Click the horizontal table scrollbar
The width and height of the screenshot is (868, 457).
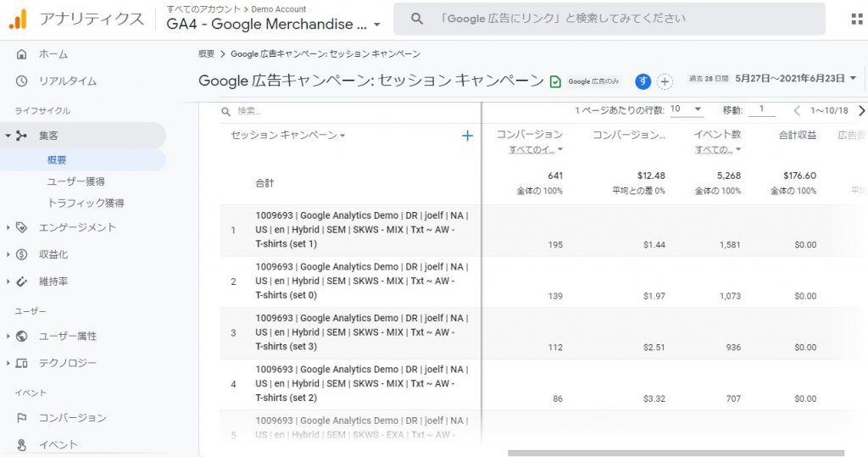pos(676,453)
